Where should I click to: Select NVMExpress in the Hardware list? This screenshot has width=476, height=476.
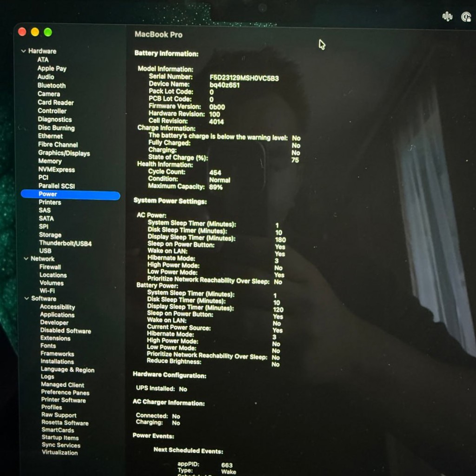tap(56, 170)
